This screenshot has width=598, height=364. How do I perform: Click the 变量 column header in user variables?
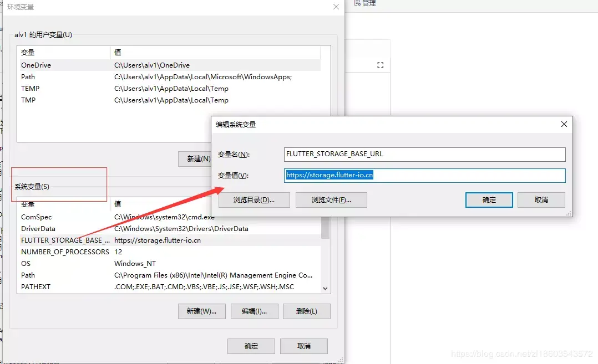coord(64,52)
